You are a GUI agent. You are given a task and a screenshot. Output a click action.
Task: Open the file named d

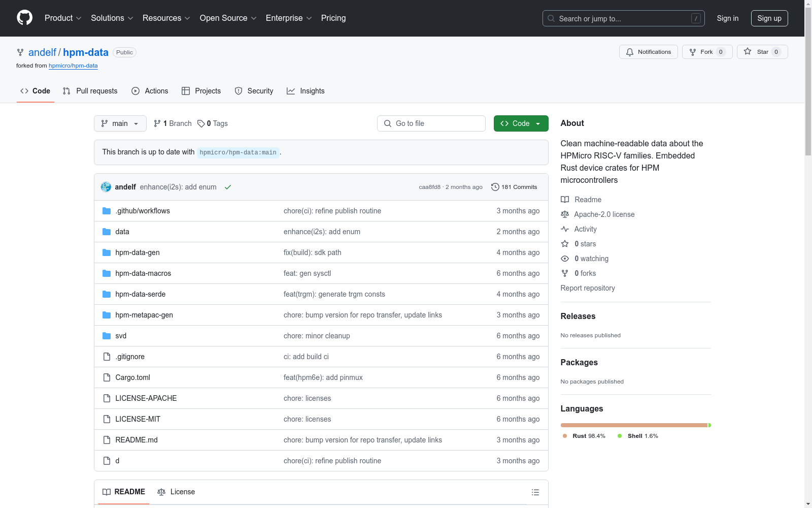[117, 461]
